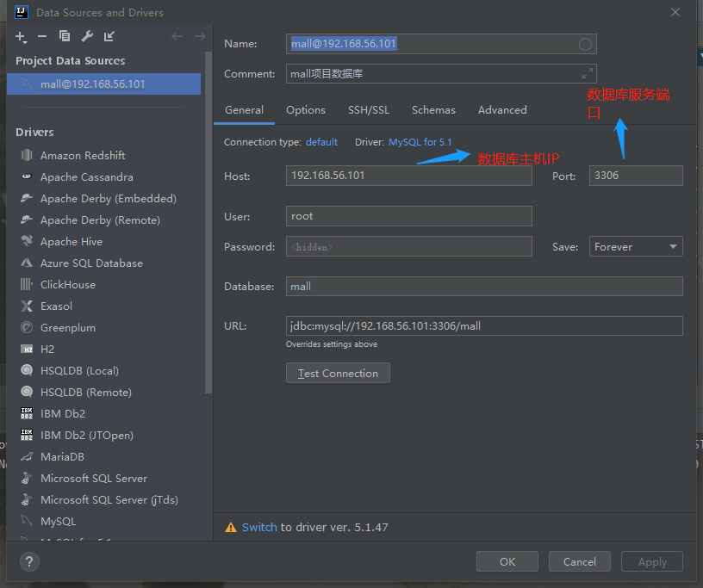Click the Cancel button
The height and width of the screenshot is (588, 703).
point(579,561)
